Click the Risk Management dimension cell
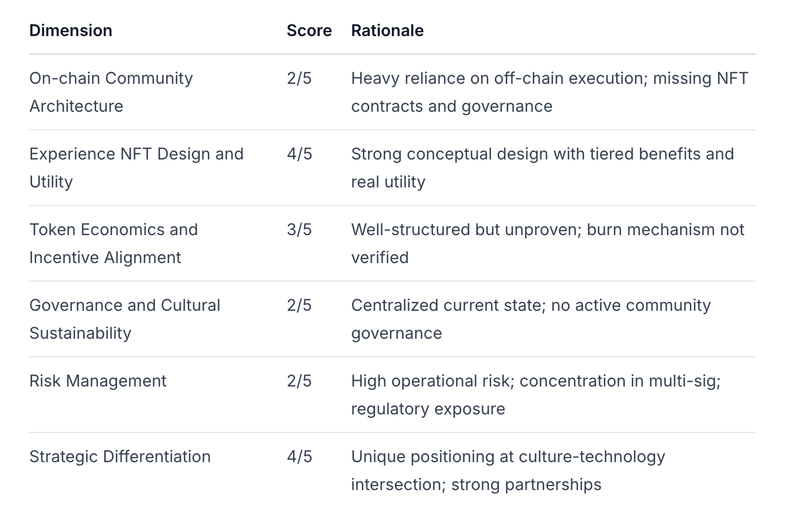The width and height of the screenshot is (792, 532). pos(98,381)
